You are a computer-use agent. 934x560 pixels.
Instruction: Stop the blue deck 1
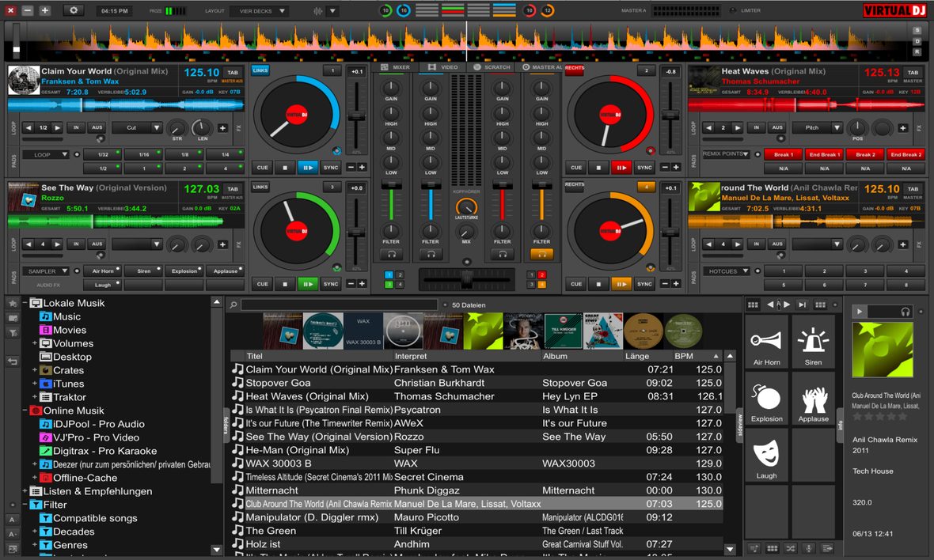[285, 168]
